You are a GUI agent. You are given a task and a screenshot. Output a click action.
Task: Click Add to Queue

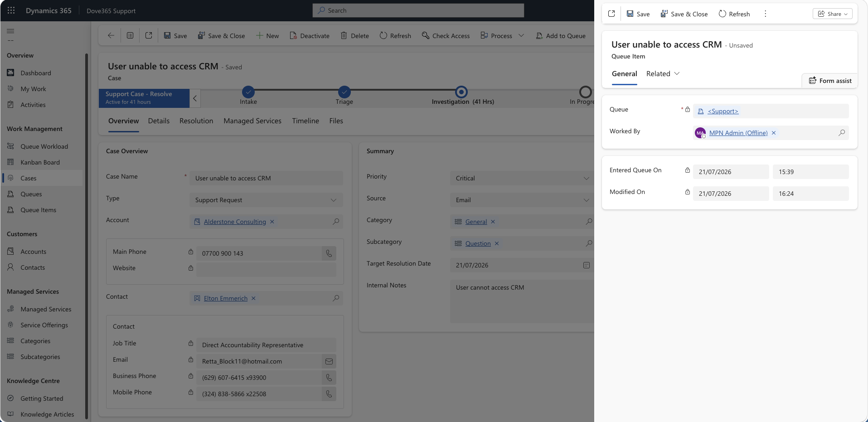click(x=561, y=36)
